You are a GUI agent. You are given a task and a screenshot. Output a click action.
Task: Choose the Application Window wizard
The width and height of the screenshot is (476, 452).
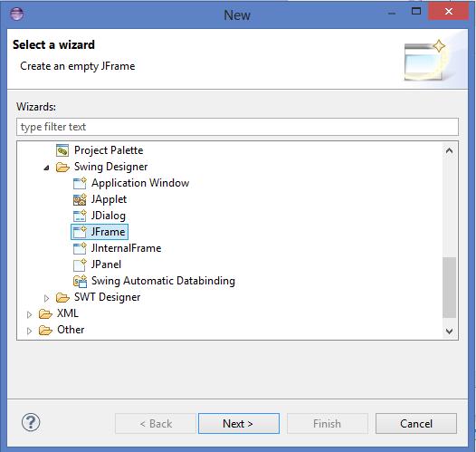click(x=140, y=183)
